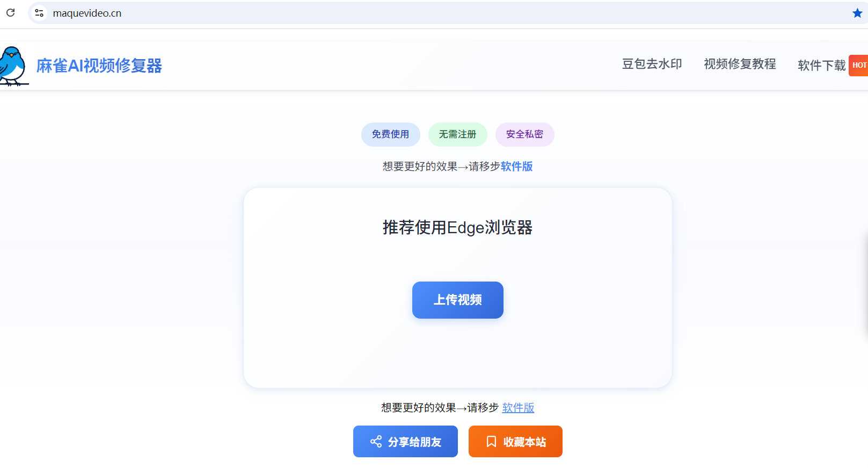Open the 软件下载 menu item

tap(822, 66)
